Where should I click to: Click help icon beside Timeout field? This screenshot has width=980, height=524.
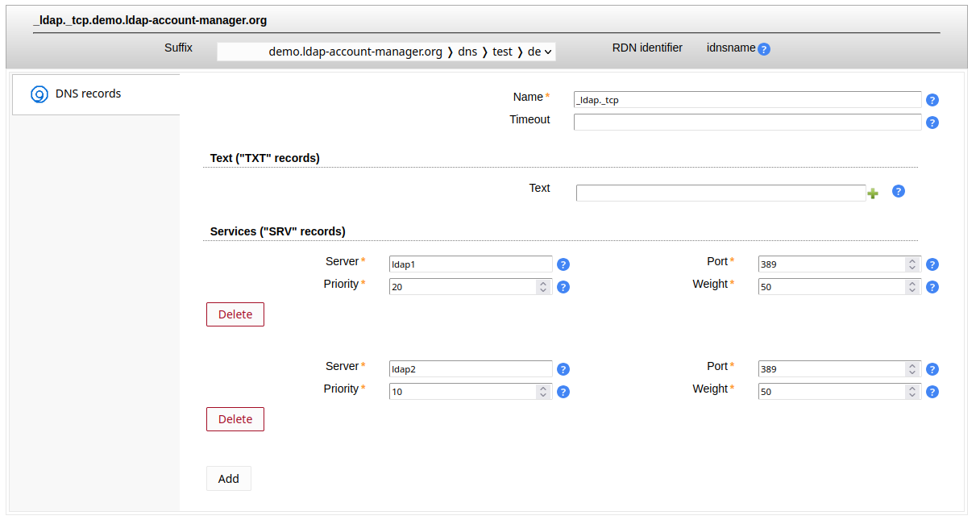pos(932,123)
